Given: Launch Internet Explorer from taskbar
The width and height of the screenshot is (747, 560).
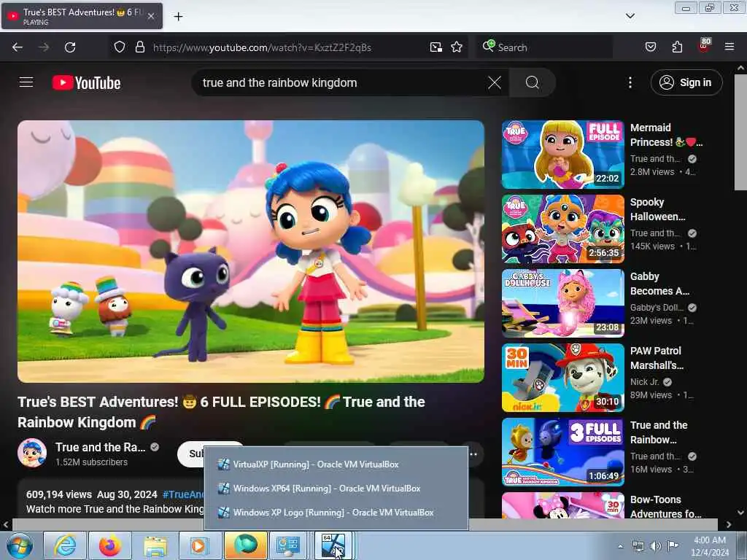Looking at the screenshot, I should click(65, 545).
